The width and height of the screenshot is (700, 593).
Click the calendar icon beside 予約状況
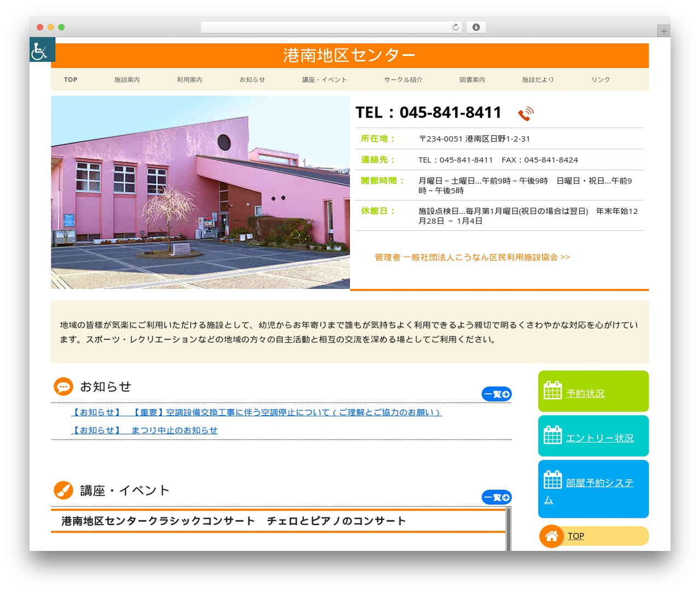tap(552, 391)
